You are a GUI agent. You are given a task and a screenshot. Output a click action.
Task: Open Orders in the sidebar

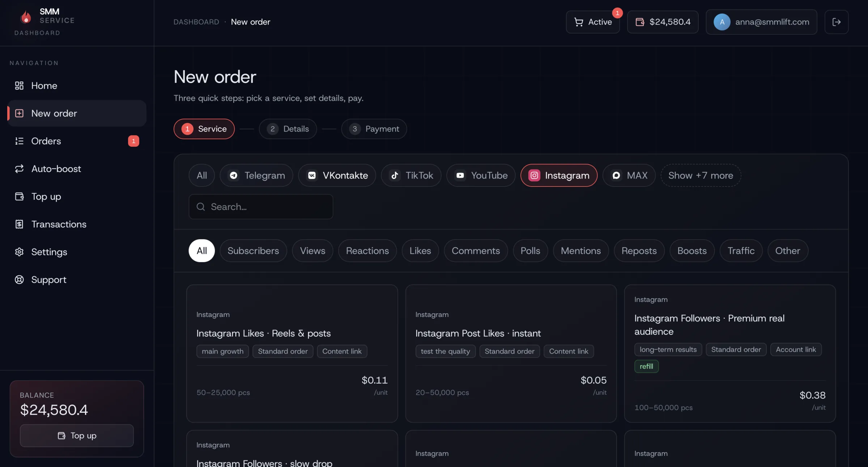[46, 141]
